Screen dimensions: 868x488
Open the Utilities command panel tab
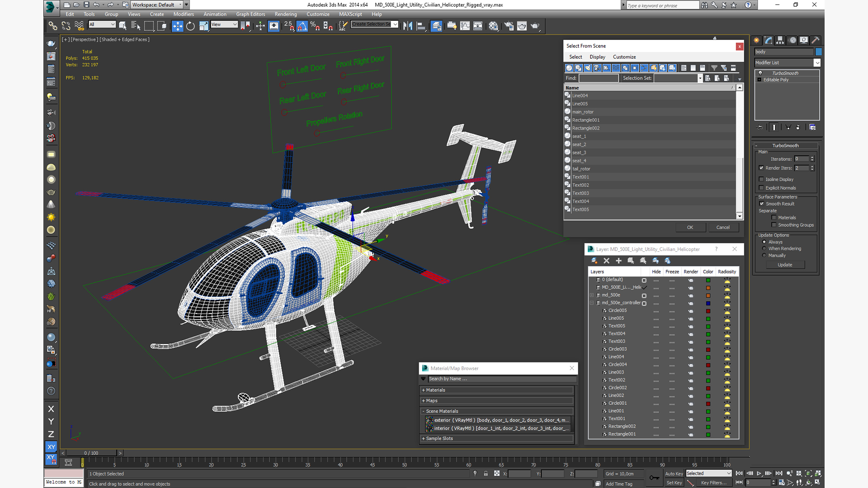pyautogui.click(x=815, y=40)
